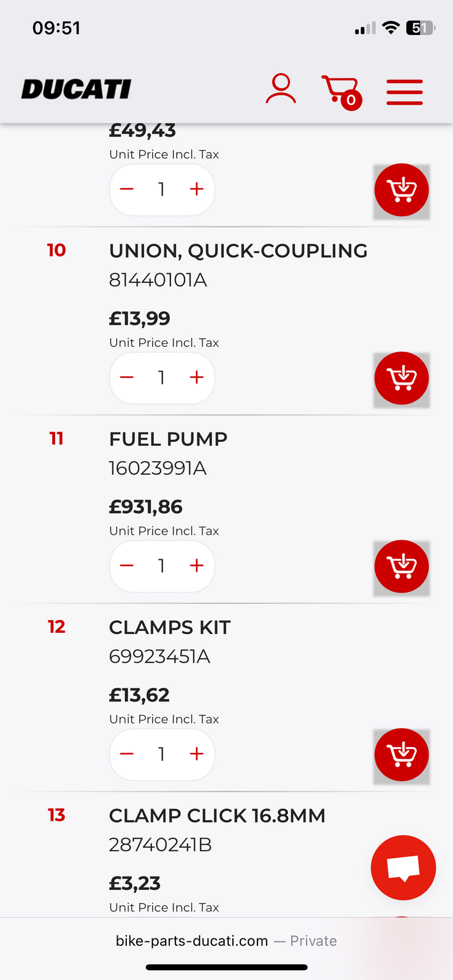Increase Clamps Kit quantity with plus
This screenshot has width=453, height=980.
click(x=196, y=754)
